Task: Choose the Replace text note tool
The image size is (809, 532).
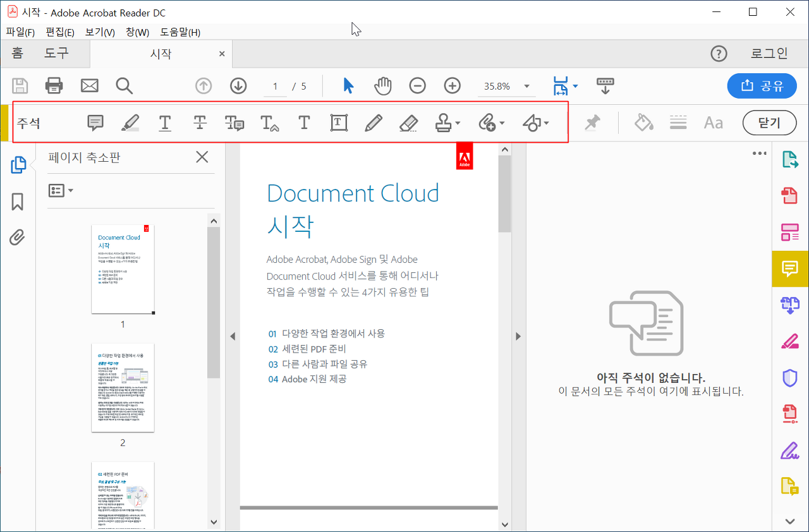Action: 234,123
